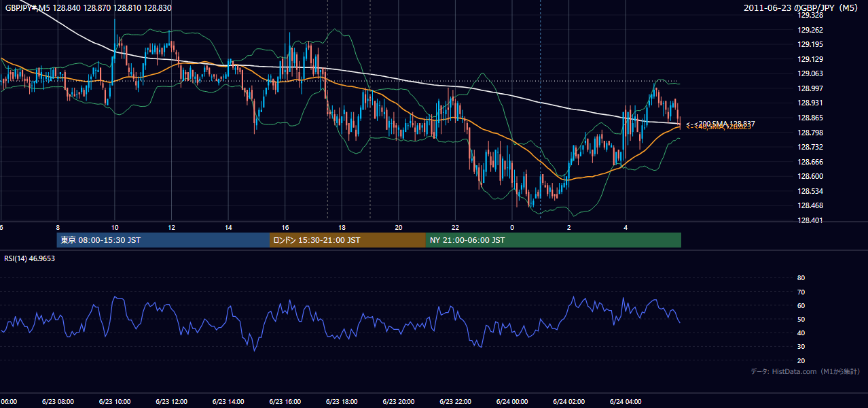Image resolution: width=868 pixels, height=408 pixels.
Task: Click hour tick 12 under price chart
Action: pyautogui.click(x=171, y=227)
